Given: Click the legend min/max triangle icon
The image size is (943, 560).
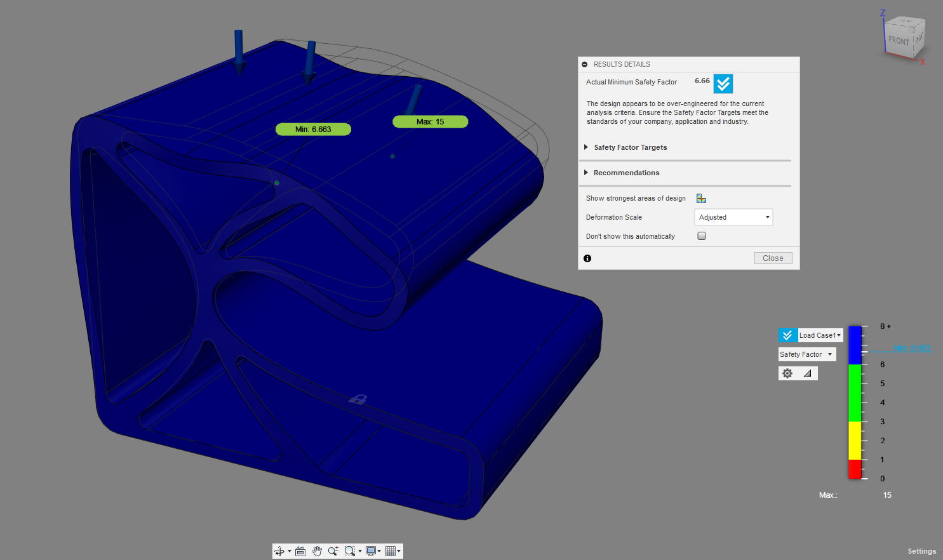Looking at the screenshot, I should point(807,373).
